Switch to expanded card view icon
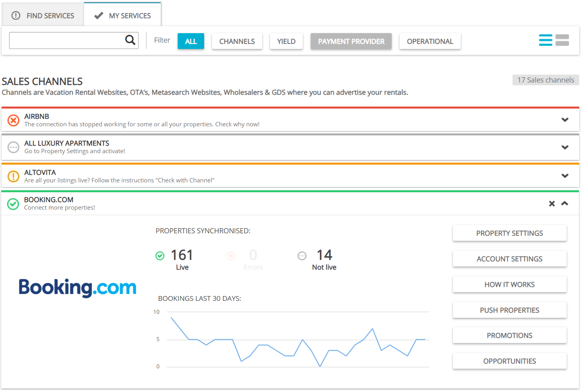 [x=562, y=40]
